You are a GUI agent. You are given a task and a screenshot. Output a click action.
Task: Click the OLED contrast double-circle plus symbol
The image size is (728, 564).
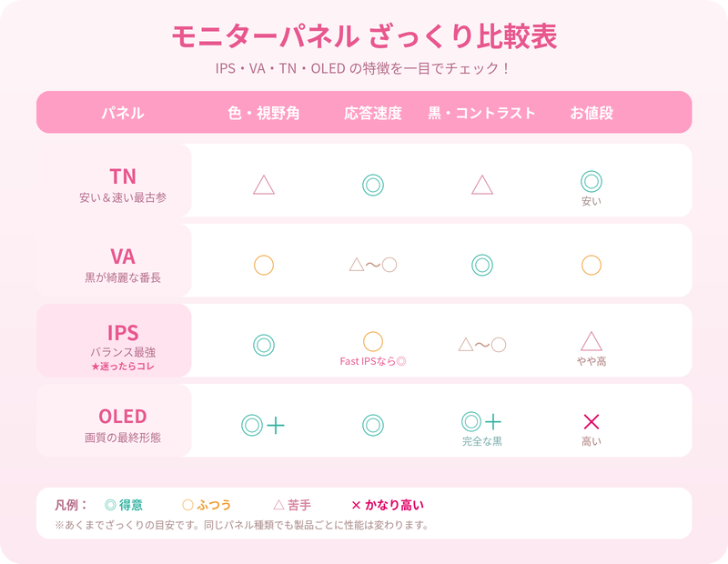(481, 421)
